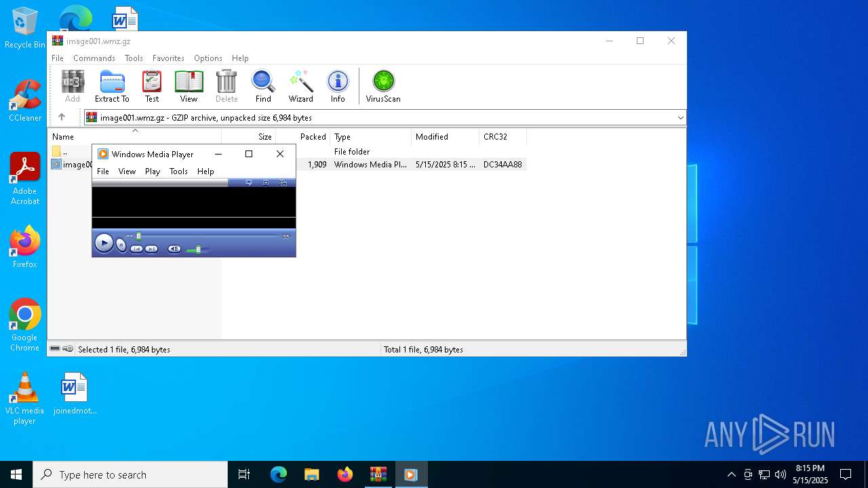Click the Delete trash can icon
Image resolution: width=868 pixels, height=488 pixels.
226,86
